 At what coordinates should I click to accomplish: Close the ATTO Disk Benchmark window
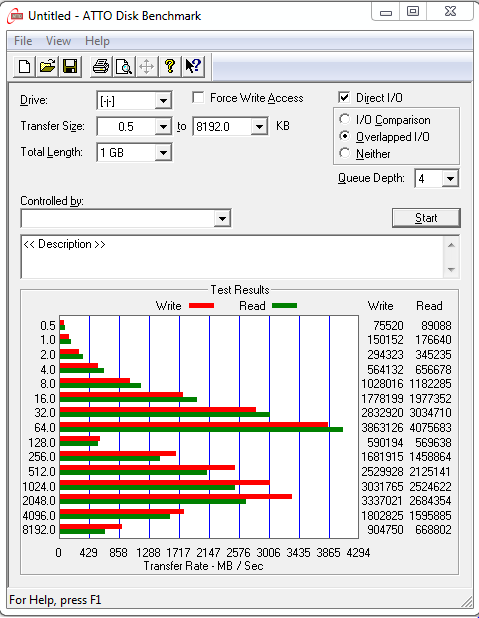tap(450, 11)
